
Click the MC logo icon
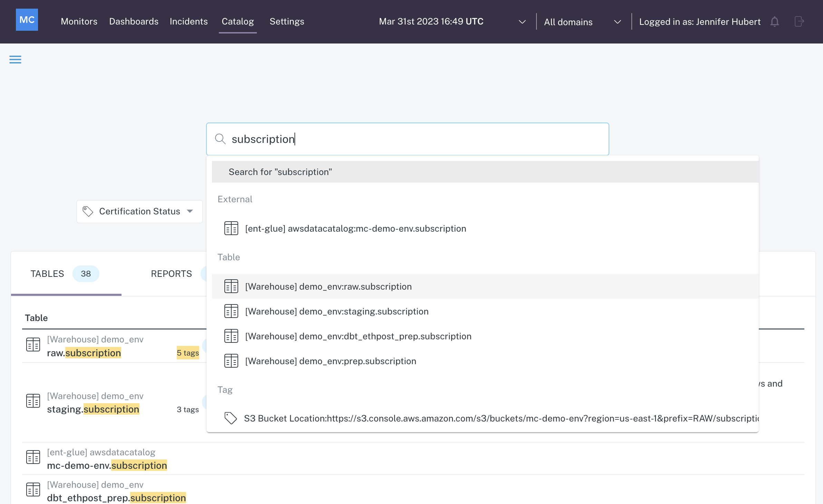[x=27, y=20]
